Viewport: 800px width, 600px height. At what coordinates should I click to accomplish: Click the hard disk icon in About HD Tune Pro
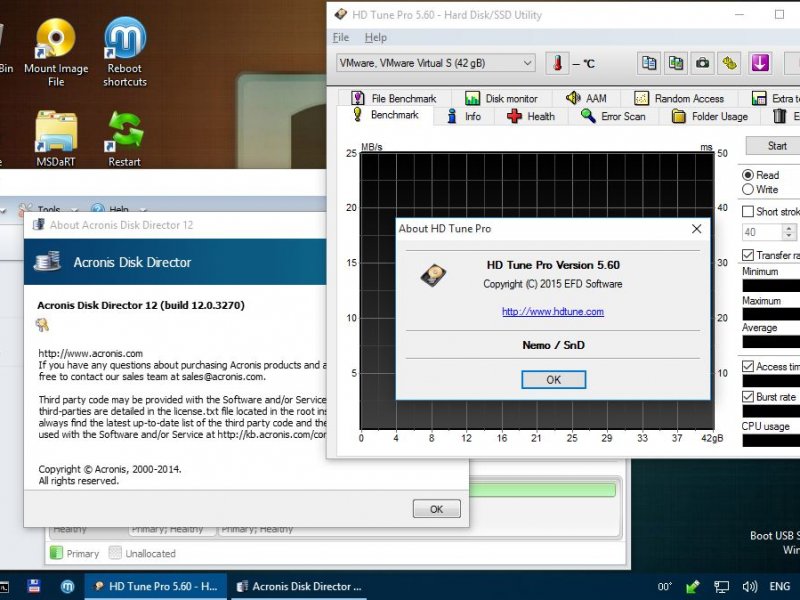click(433, 275)
